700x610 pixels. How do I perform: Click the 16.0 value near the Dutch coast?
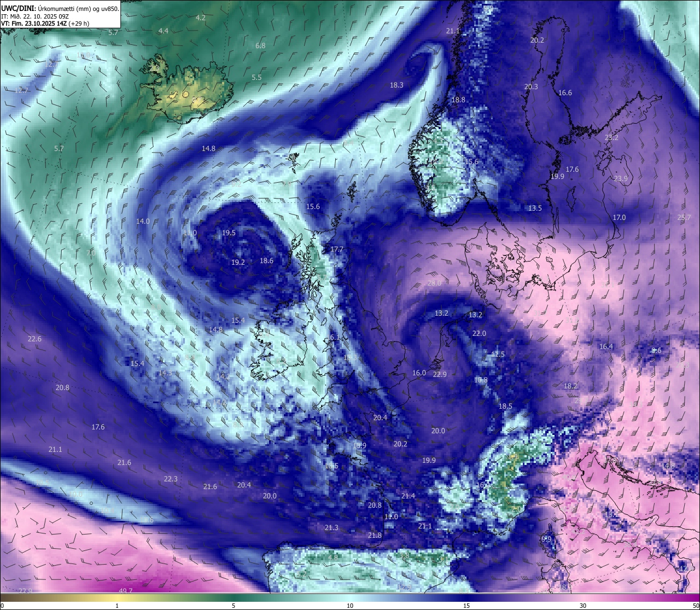[419, 373]
